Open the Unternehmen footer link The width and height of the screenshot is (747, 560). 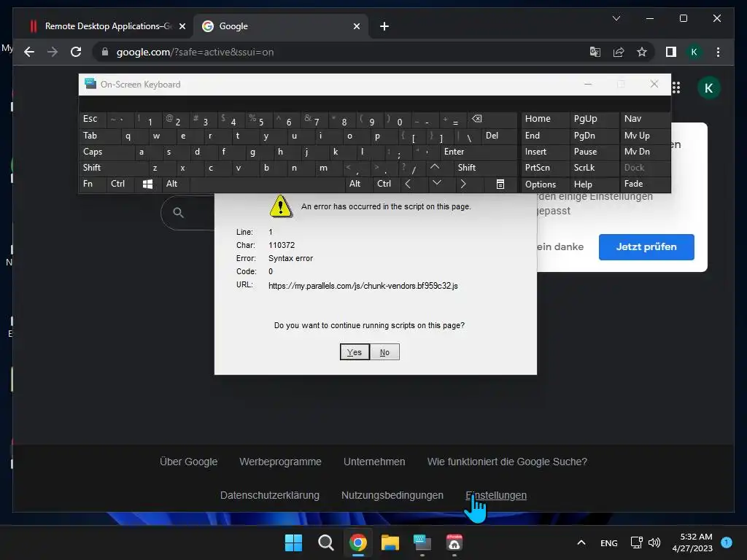tap(374, 462)
